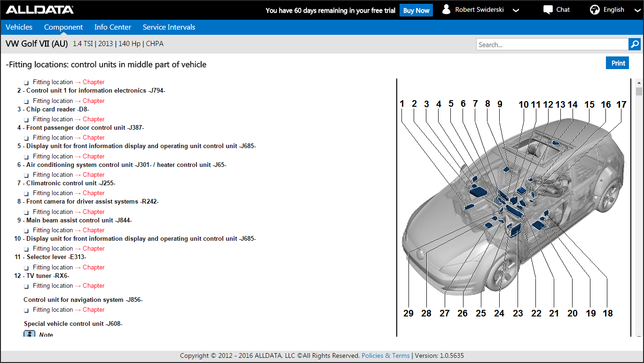Click the 1.4 TSI engine text
This screenshot has height=363, width=644.
point(83,44)
